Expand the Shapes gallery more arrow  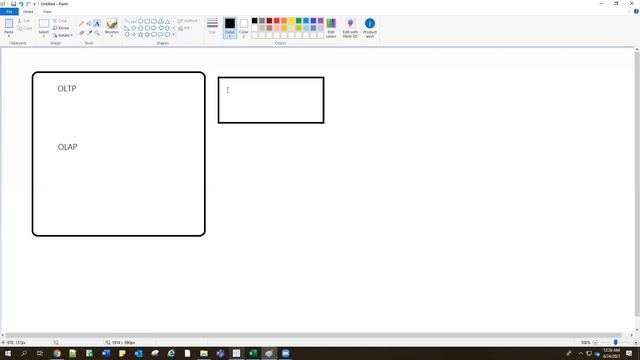click(x=174, y=35)
